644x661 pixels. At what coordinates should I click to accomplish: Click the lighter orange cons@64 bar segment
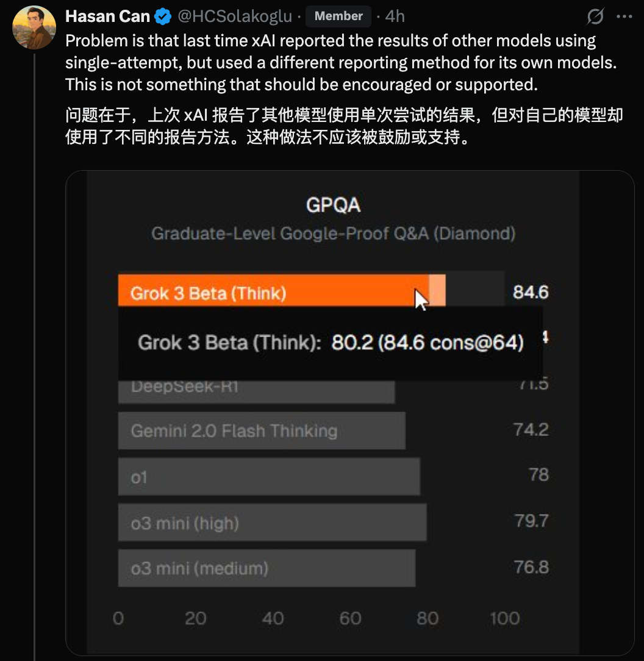tap(437, 290)
